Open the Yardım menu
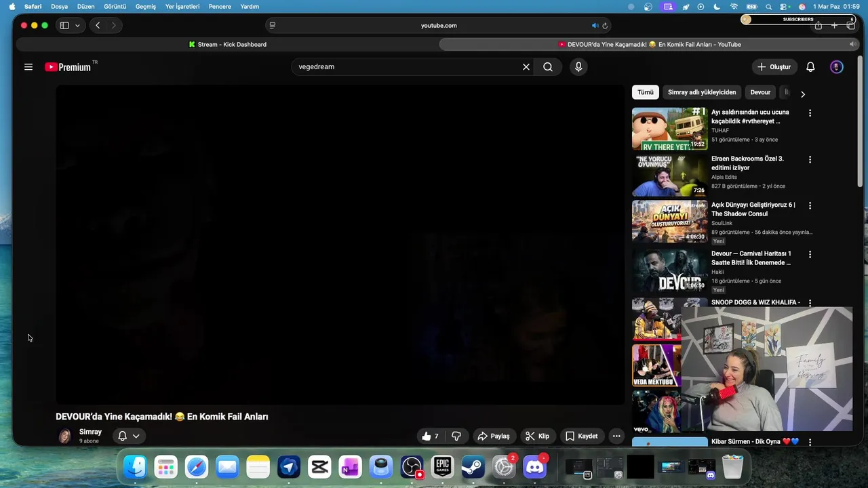 [250, 7]
